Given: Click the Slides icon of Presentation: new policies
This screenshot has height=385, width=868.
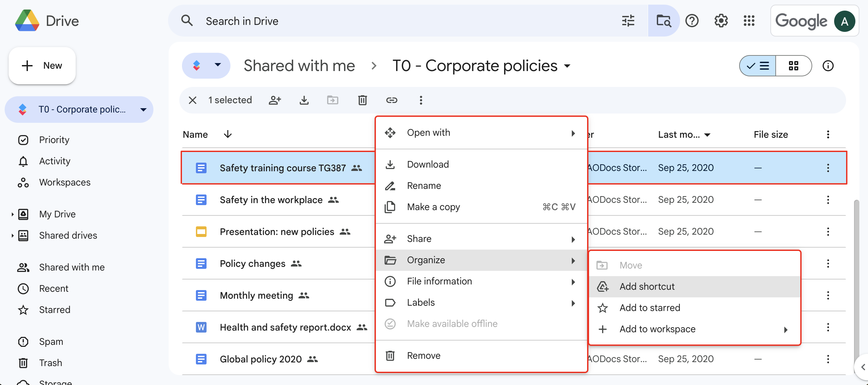Looking at the screenshot, I should (201, 232).
